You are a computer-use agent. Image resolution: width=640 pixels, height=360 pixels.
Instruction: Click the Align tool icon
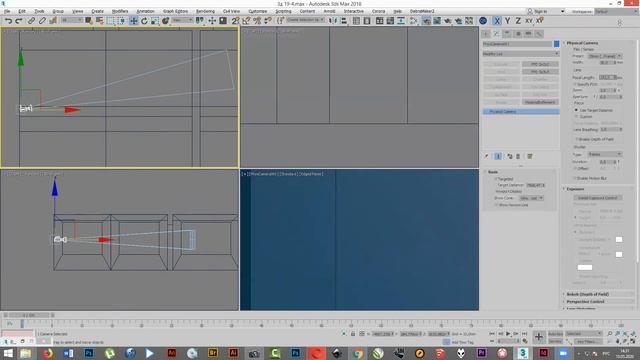click(344, 21)
